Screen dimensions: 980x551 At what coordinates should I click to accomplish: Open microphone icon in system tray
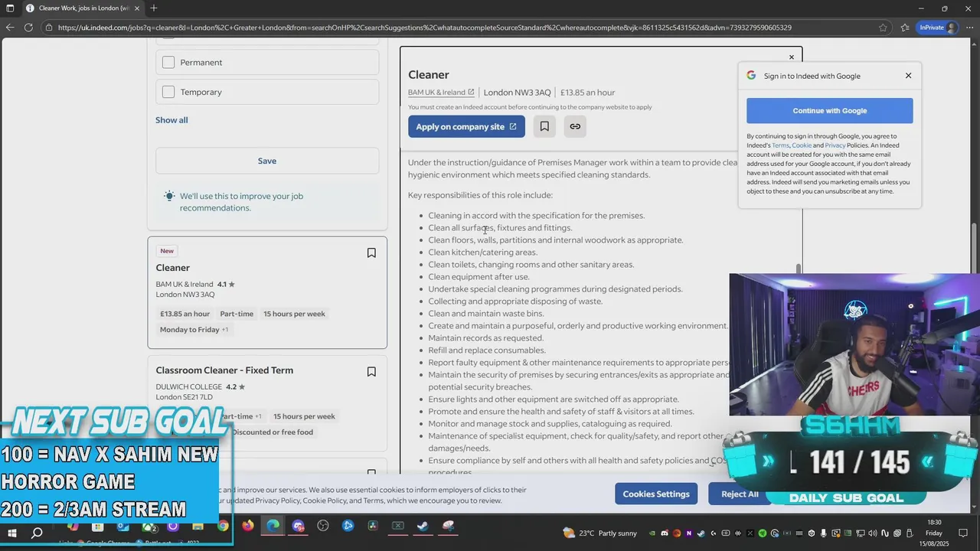823,533
